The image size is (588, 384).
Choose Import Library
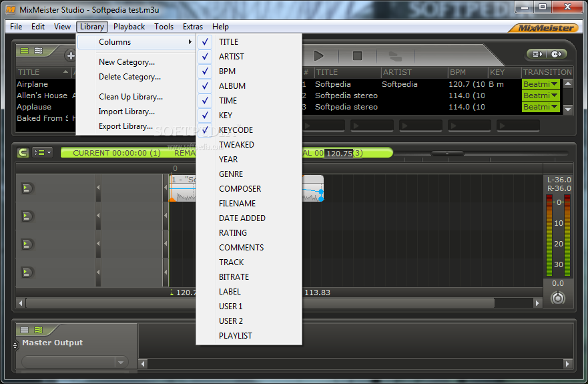click(x=136, y=112)
